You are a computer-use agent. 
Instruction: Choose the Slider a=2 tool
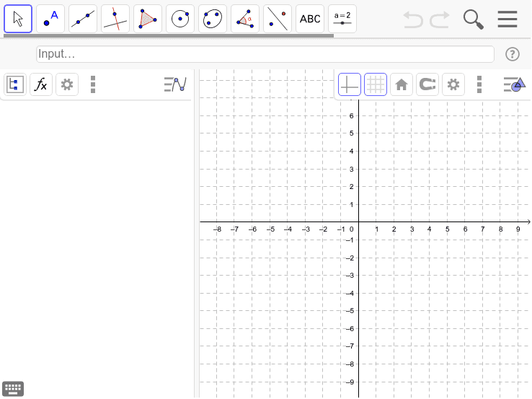point(342,19)
